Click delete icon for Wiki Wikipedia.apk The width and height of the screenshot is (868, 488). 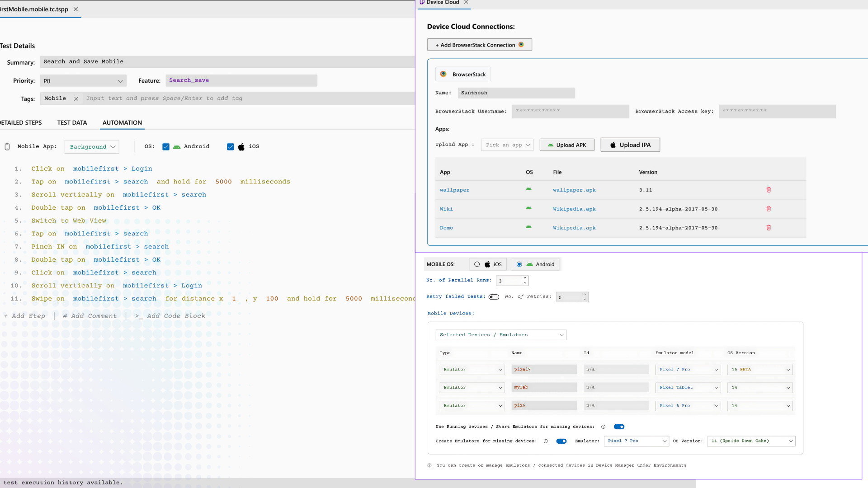(x=769, y=209)
